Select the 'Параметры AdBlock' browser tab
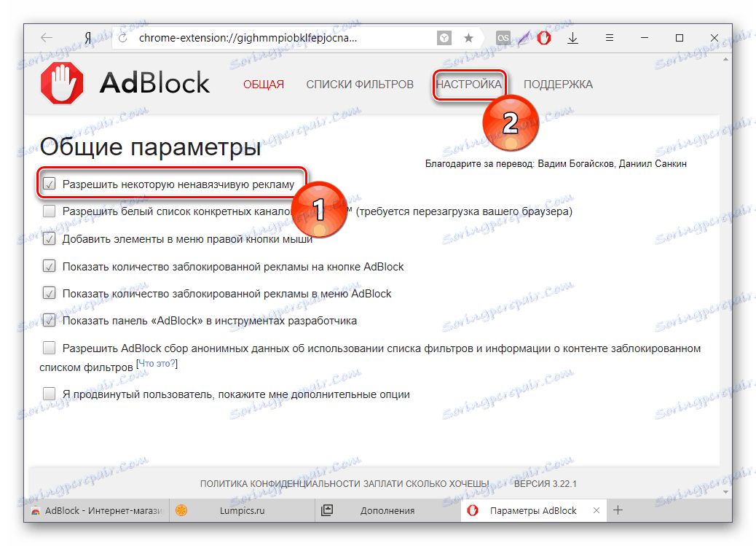Viewport: 756px width, 546px height. [532, 510]
